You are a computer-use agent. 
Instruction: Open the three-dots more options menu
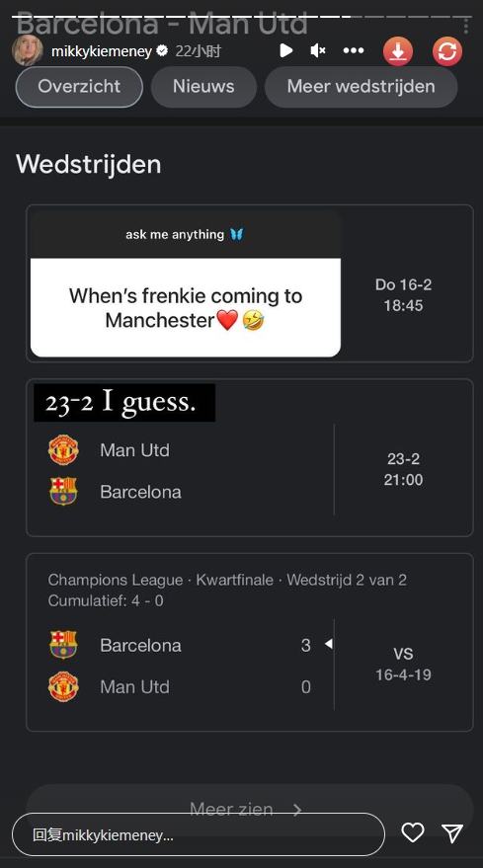click(354, 51)
